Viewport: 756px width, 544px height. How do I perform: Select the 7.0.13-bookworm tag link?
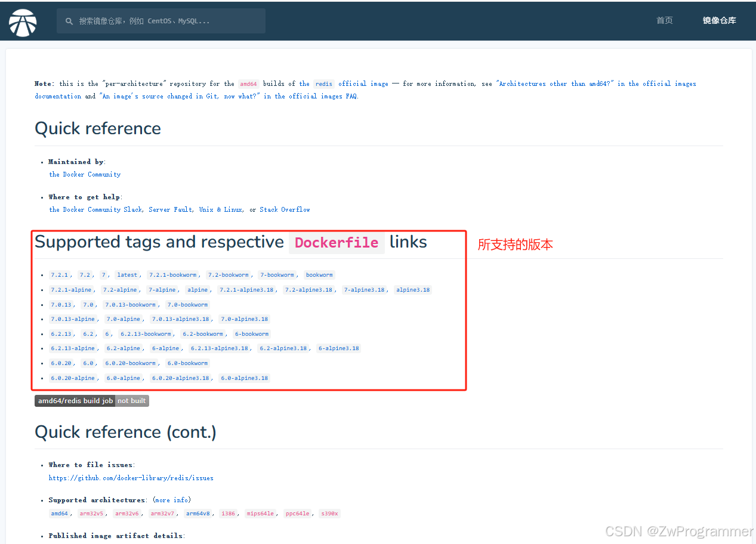click(x=130, y=305)
